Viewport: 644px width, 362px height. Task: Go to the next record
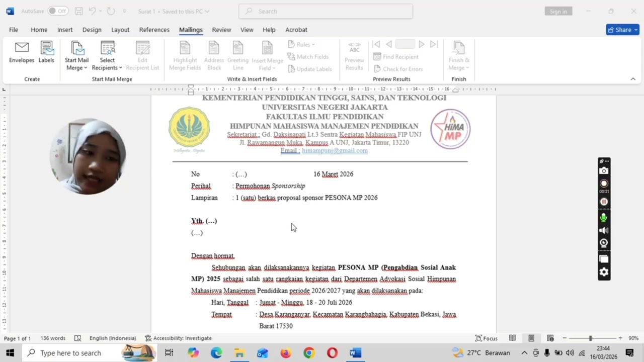tap(422, 44)
